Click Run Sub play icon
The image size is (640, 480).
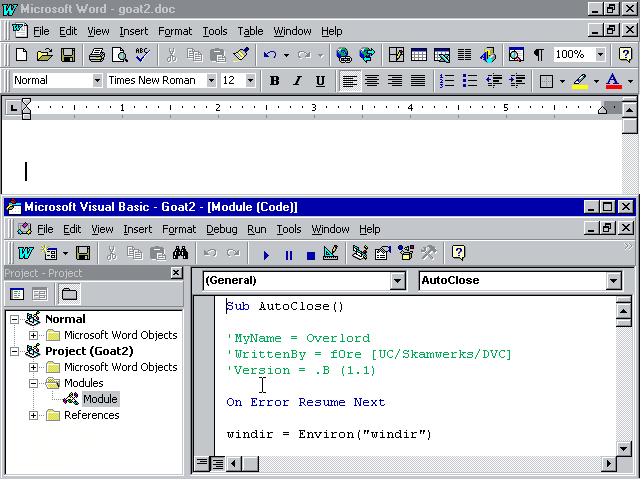coord(266,255)
